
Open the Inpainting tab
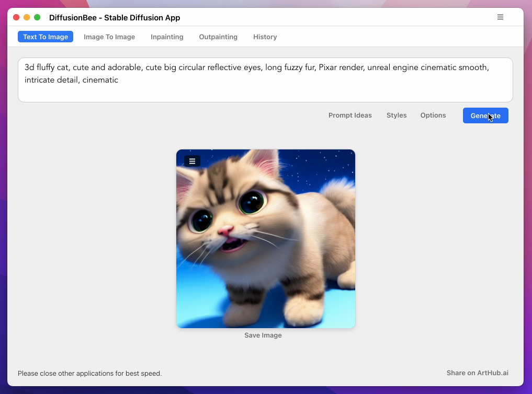pos(167,37)
